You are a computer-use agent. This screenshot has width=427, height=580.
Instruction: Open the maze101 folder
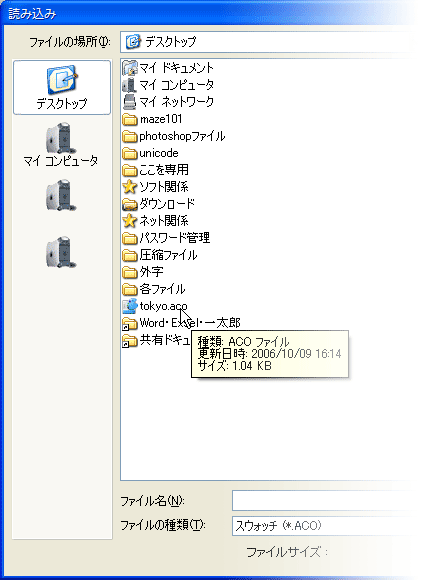click(x=152, y=119)
